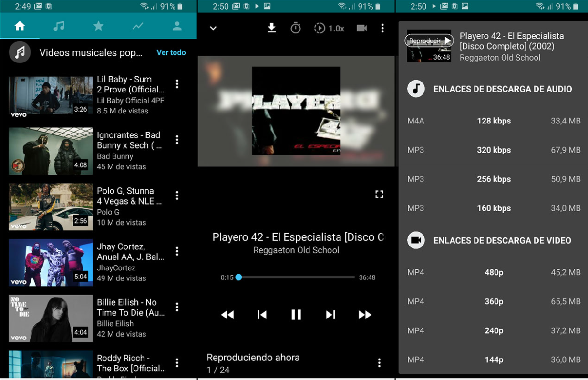Open the Home tab

pos(20,26)
